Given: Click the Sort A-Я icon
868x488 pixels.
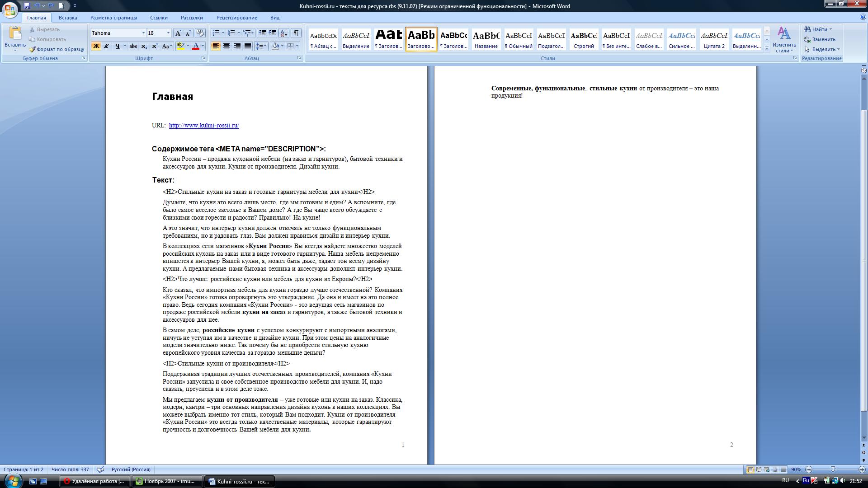Looking at the screenshot, I should [284, 33].
